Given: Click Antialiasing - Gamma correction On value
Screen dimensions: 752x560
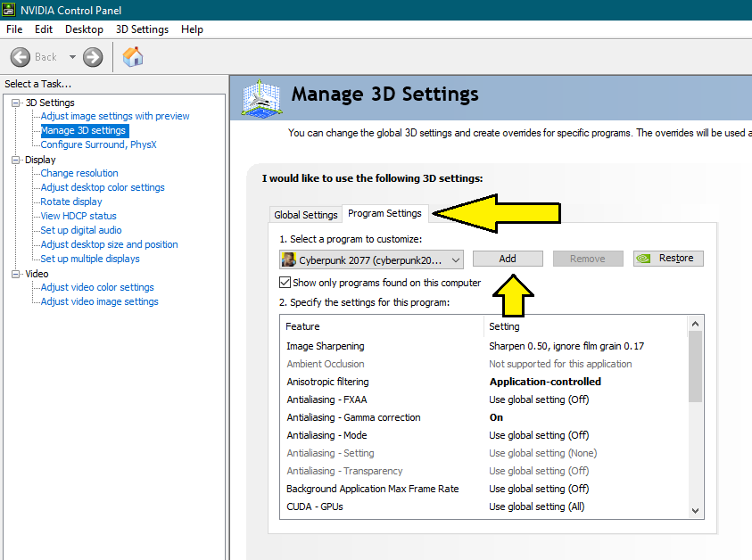Looking at the screenshot, I should click(x=496, y=417).
